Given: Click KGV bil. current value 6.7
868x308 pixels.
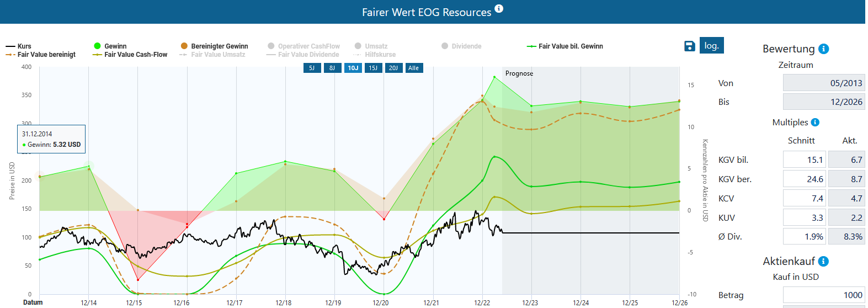Looking at the screenshot, I should point(846,160).
